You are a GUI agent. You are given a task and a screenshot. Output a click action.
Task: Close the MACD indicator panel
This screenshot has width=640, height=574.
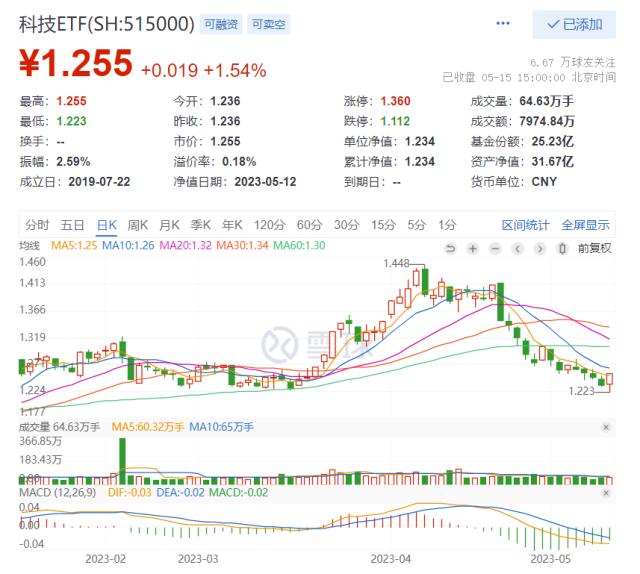(606, 493)
